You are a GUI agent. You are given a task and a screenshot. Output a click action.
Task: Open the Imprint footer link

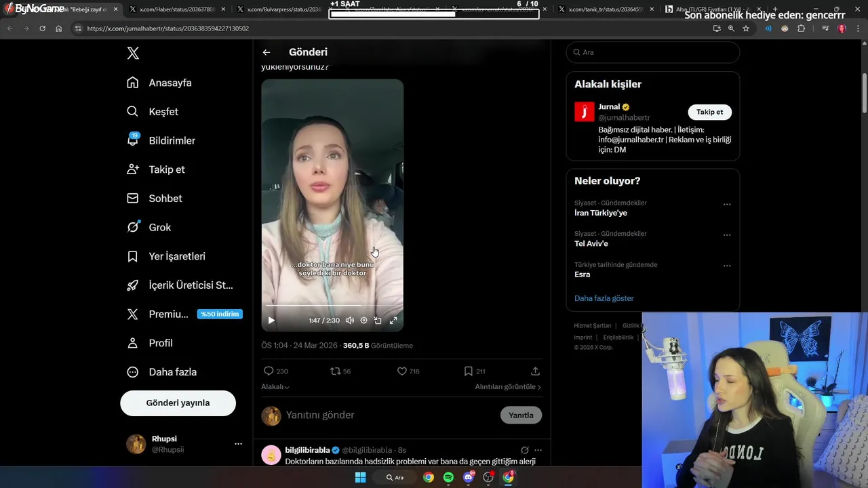coord(583,338)
